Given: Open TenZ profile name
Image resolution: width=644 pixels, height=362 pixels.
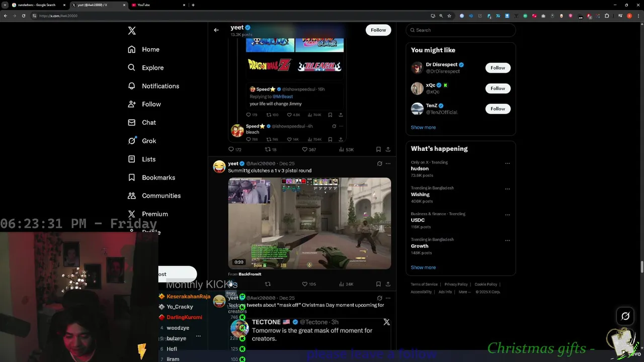Looking at the screenshot, I should (x=432, y=106).
